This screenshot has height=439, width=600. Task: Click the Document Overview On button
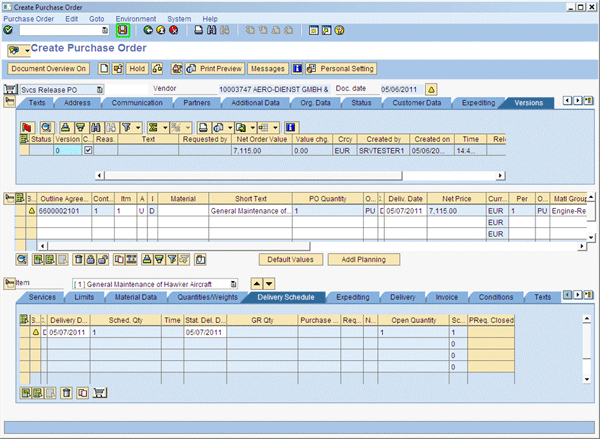[x=49, y=68]
